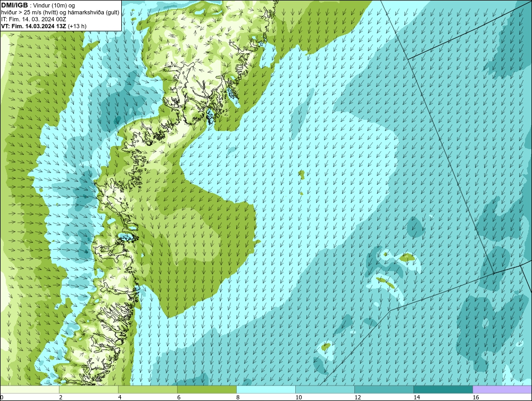Click the DMI/IGB title text

(14, 5)
